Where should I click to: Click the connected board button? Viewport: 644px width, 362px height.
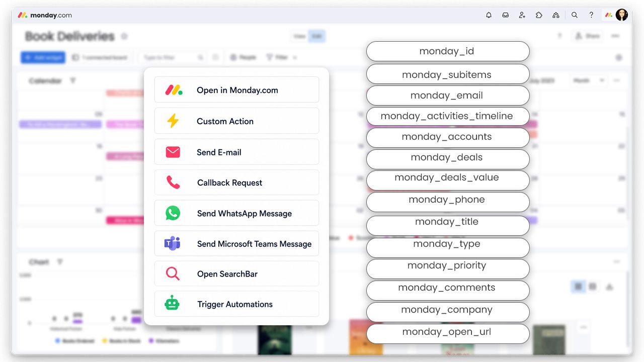coord(101,58)
